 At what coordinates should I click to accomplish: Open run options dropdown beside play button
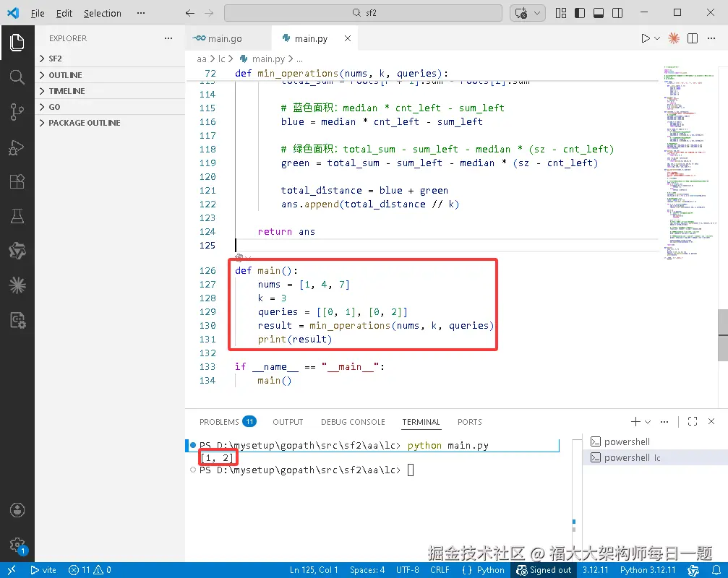pyautogui.click(x=657, y=38)
